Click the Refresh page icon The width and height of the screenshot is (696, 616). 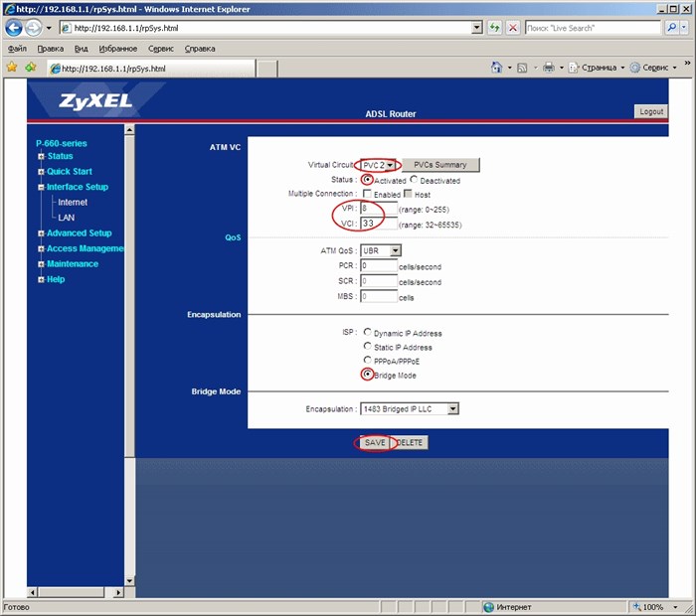(x=494, y=28)
